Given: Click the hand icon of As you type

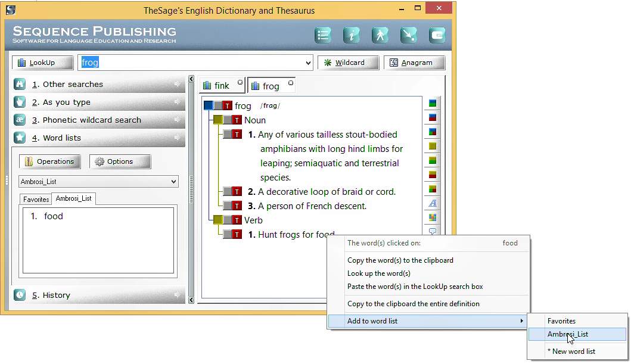Looking at the screenshot, I should tap(20, 102).
